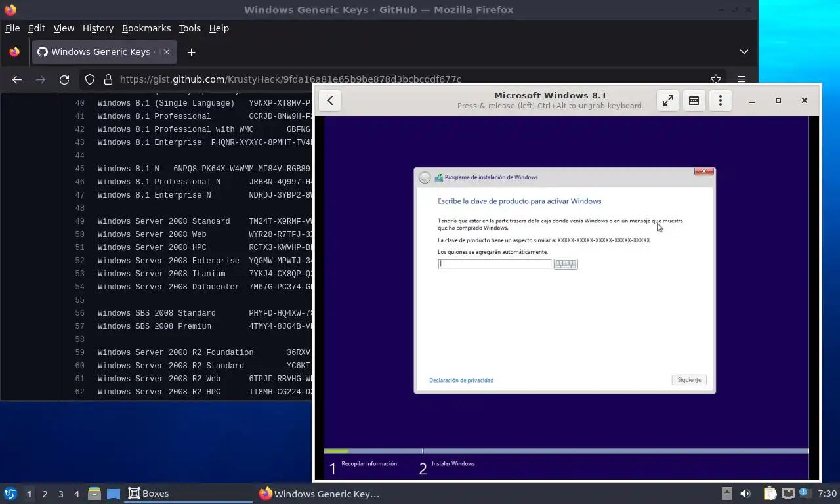The height and width of the screenshot is (504, 840).
Task: Switch to workspace 4
Action: coord(76,493)
